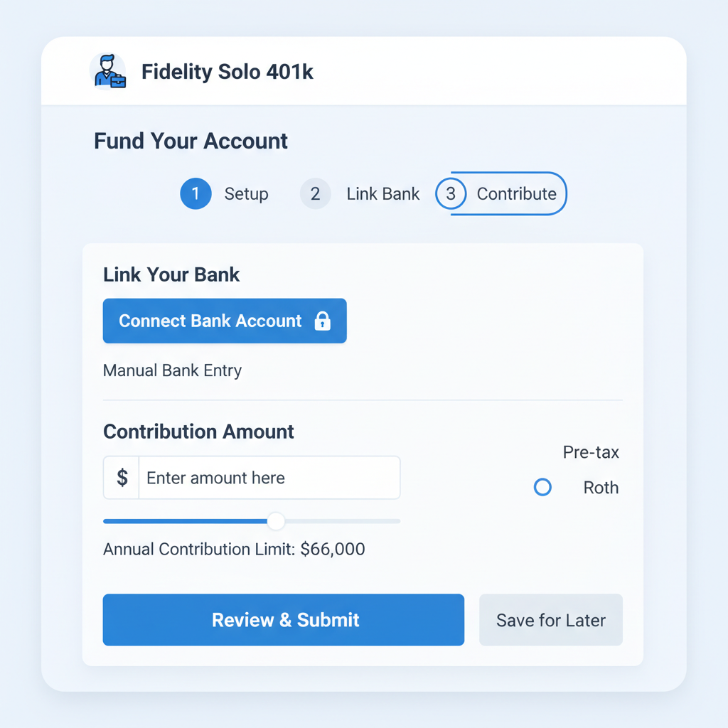Open the Contribute step
The height and width of the screenshot is (728, 728).
(x=517, y=193)
